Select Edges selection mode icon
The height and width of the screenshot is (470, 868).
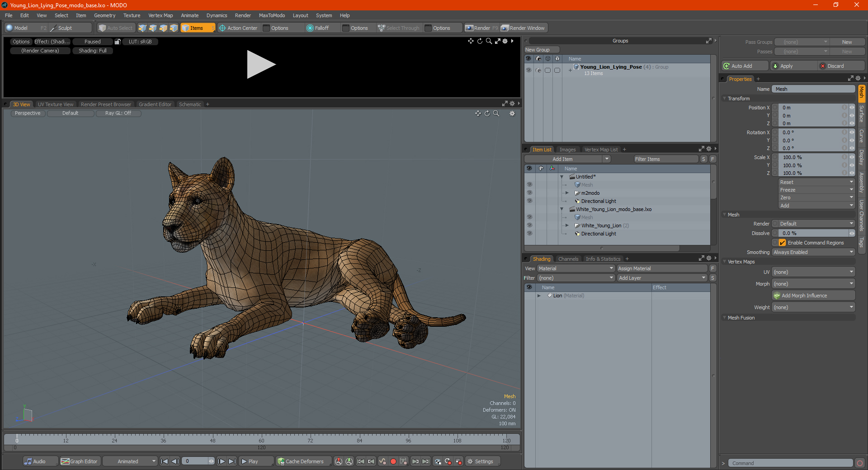pos(153,28)
